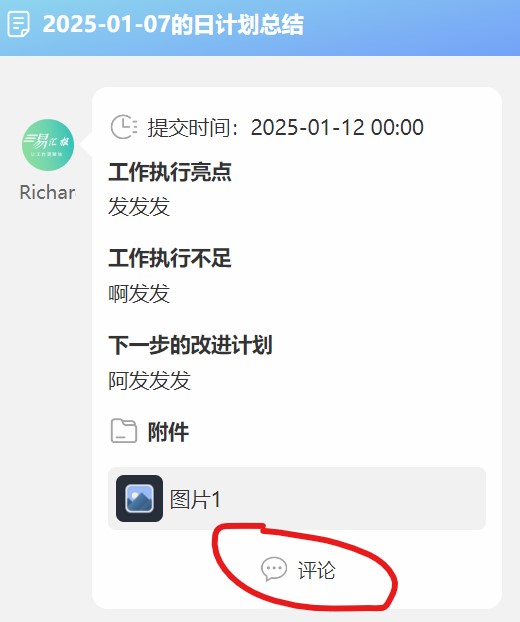
Task: Select the 工作执行亮点 heading
Action: [x=170, y=172]
